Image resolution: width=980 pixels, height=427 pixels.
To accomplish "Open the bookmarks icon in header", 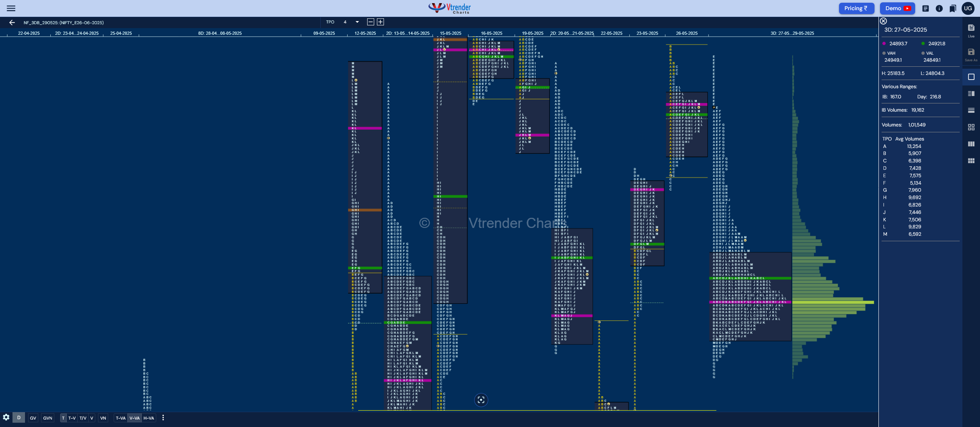I will [x=953, y=8].
